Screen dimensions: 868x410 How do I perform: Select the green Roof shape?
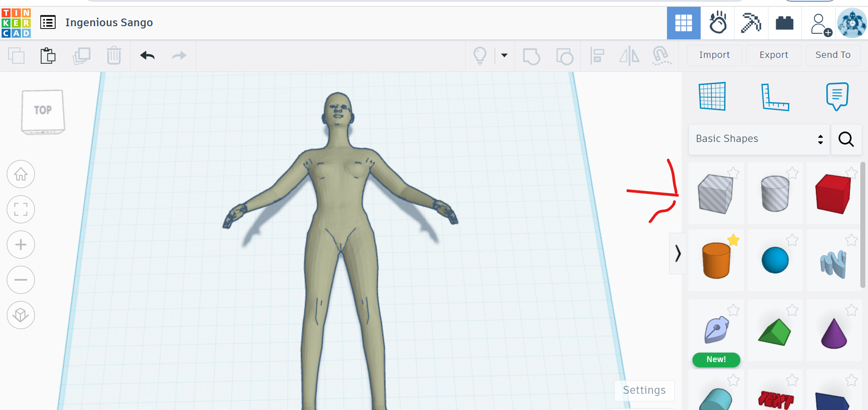tap(774, 332)
